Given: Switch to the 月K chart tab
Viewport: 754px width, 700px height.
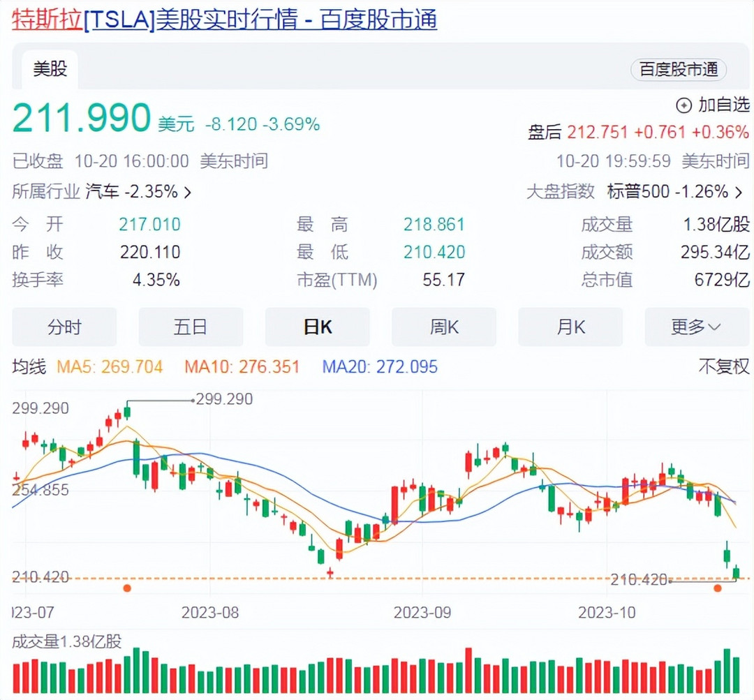Looking at the screenshot, I should 570,327.
